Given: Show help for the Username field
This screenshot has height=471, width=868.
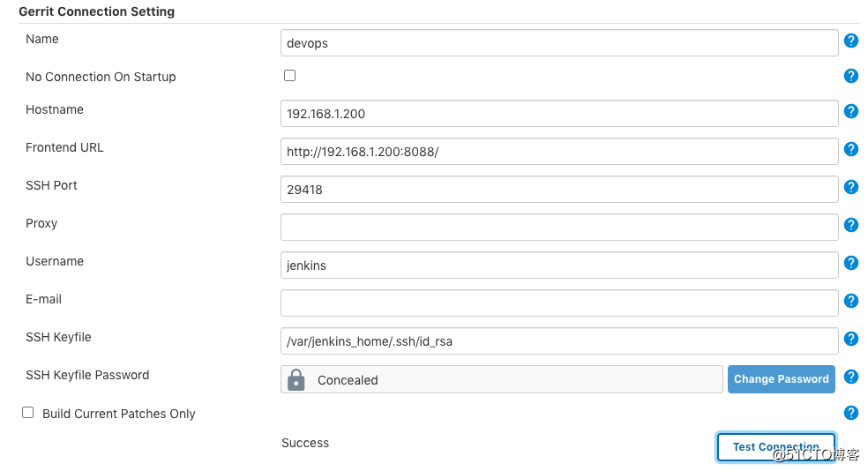Looking at the screenshot, I should (x=851, y=263).
